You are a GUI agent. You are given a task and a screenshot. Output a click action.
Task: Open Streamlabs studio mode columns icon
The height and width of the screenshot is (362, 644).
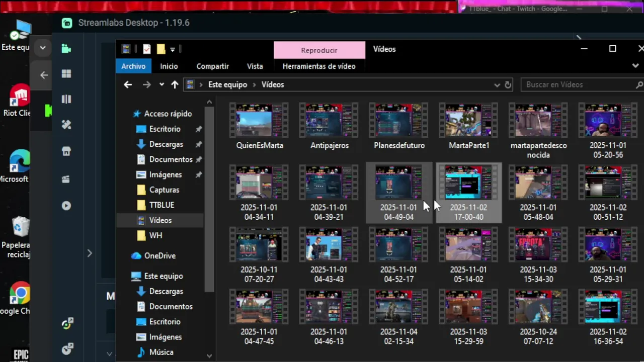66,100
